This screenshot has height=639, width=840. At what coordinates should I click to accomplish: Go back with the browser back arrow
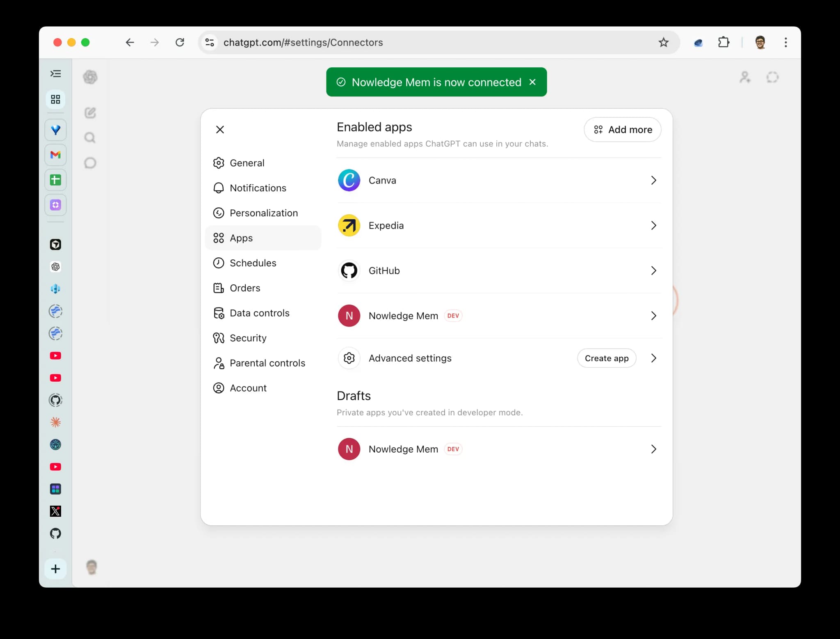pos(130,42)
